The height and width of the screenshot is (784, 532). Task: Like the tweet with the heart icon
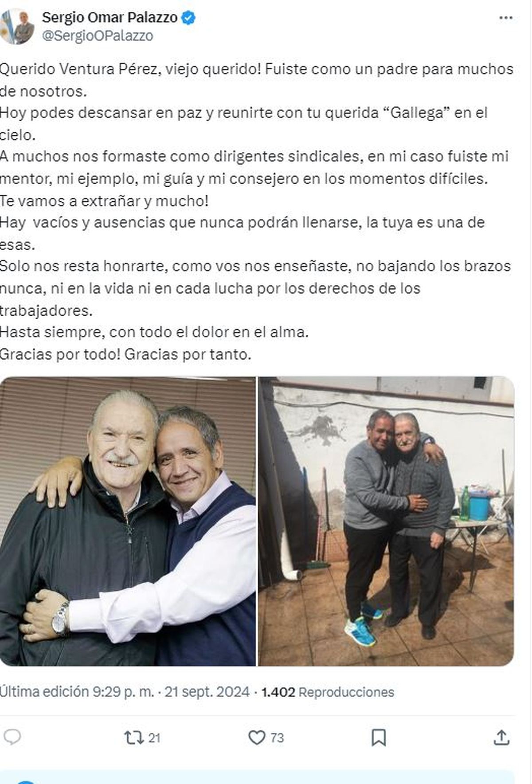256,737
